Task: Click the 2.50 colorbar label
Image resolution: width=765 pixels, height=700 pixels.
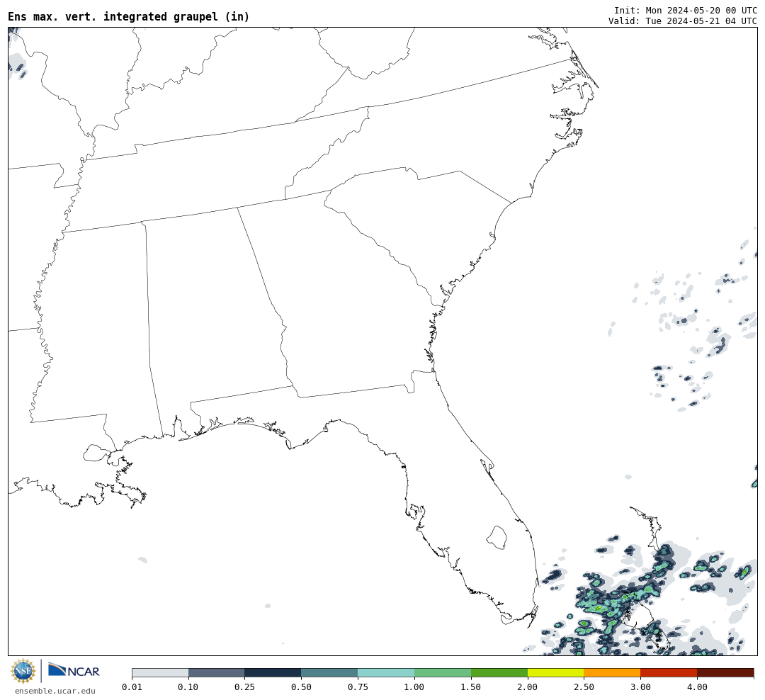Action: 584,687
